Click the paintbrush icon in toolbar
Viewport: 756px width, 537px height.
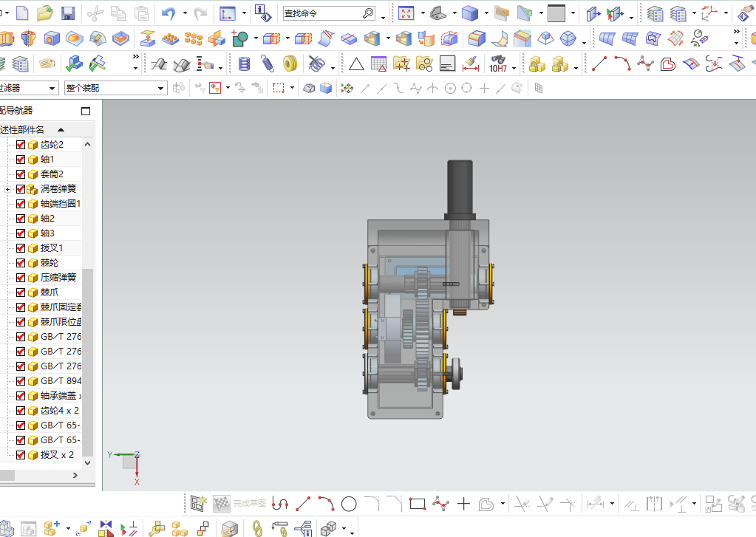point(470,64)
